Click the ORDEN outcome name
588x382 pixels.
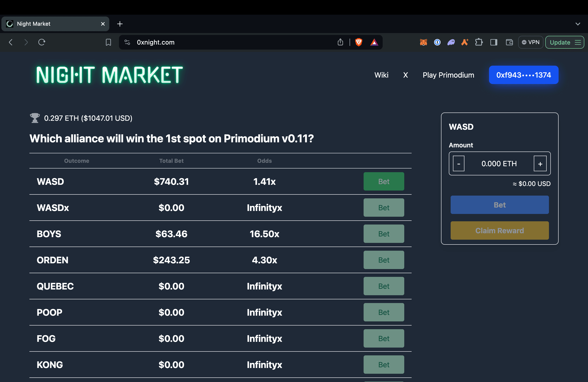tap(52, 260)
